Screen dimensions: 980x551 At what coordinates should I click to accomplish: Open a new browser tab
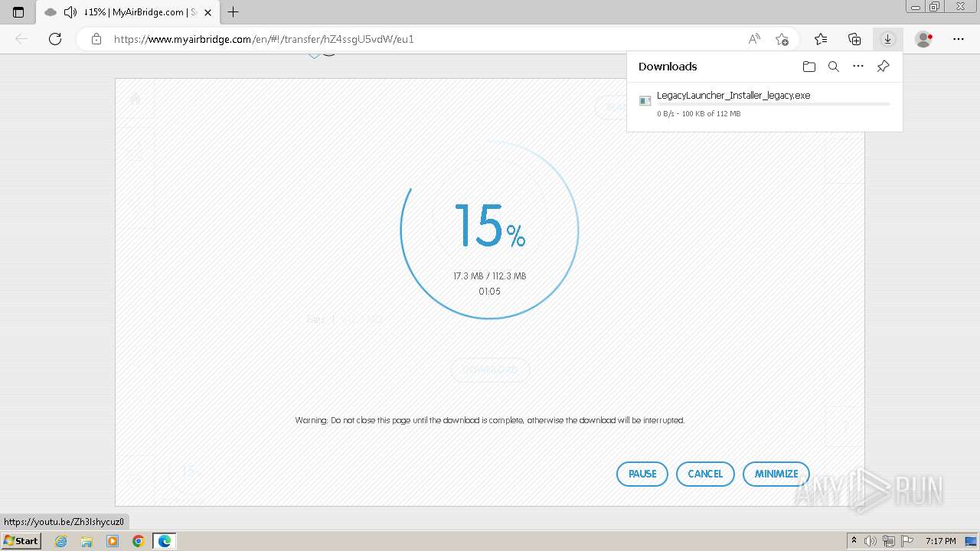click(x=234, y=12)
